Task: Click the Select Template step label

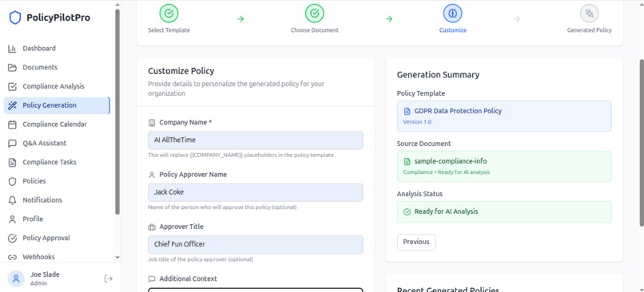Action: pos(169,30)
